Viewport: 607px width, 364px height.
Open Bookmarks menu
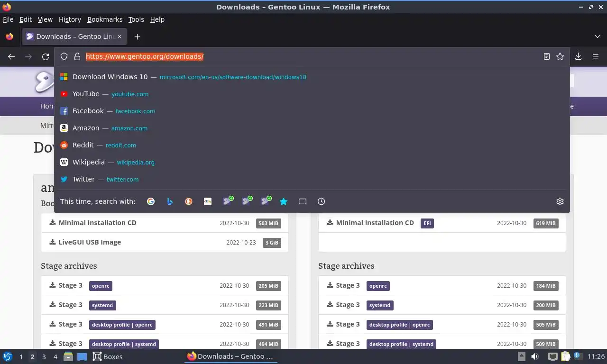[105, 19]
